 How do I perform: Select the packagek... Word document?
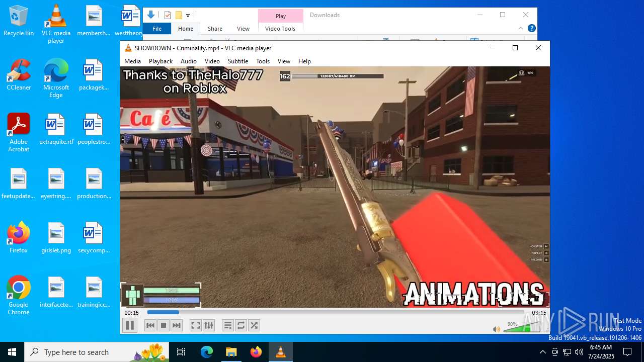click(94, 75)
